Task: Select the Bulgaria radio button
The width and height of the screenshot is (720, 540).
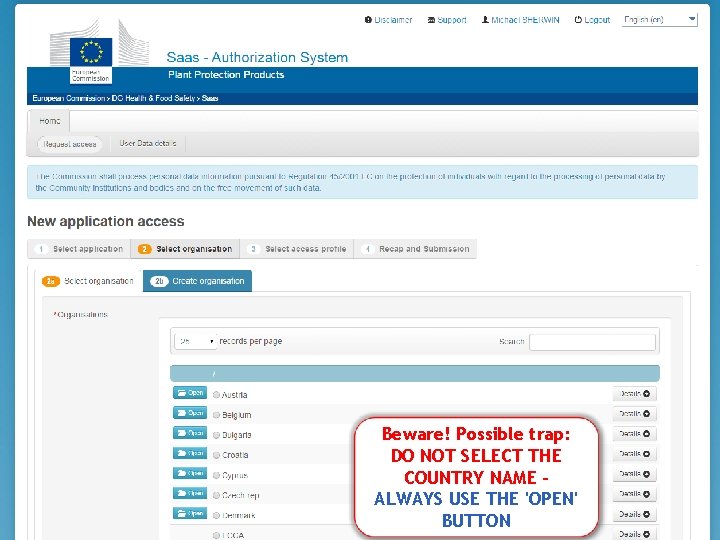Action: click(x=216, y=435)
